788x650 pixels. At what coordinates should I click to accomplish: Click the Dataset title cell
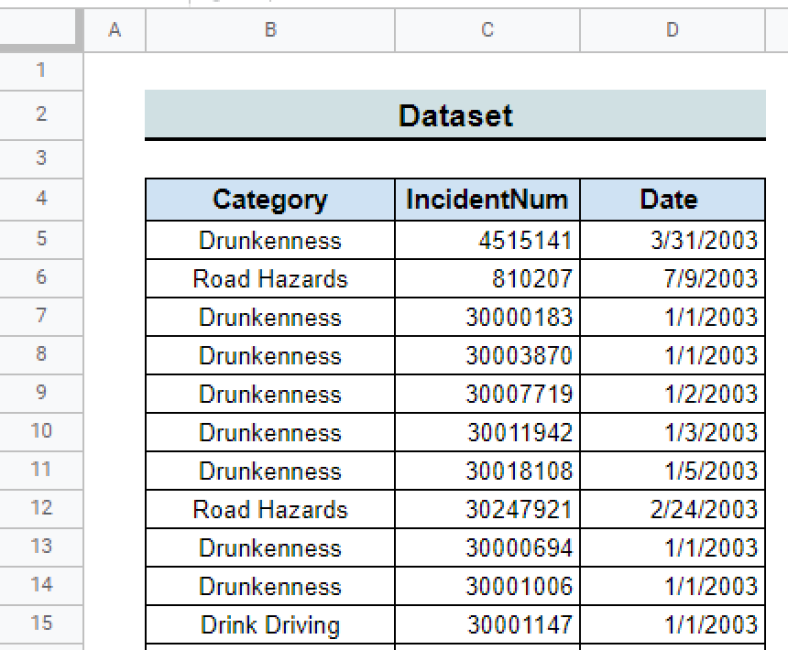tap(455, 115)
